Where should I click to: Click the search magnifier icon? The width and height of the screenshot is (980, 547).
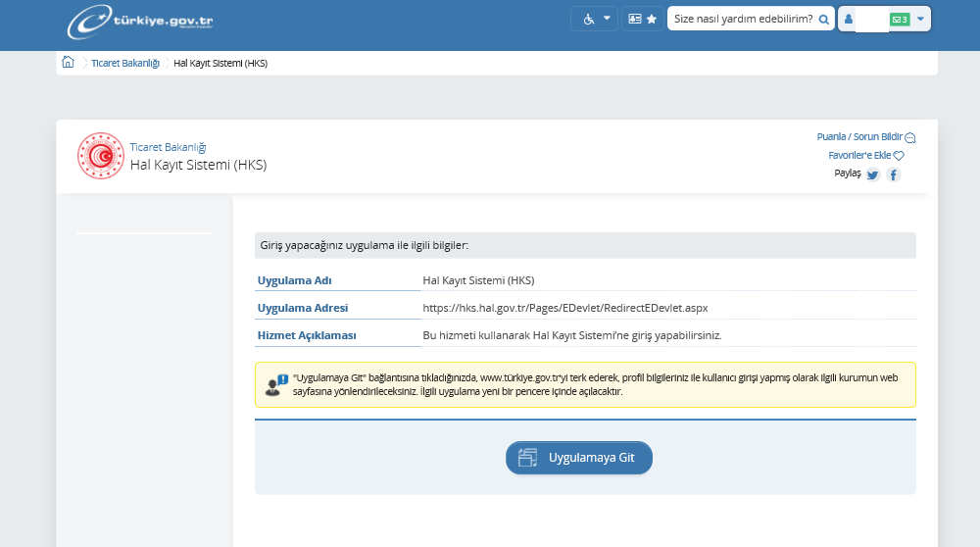(824, 20)
